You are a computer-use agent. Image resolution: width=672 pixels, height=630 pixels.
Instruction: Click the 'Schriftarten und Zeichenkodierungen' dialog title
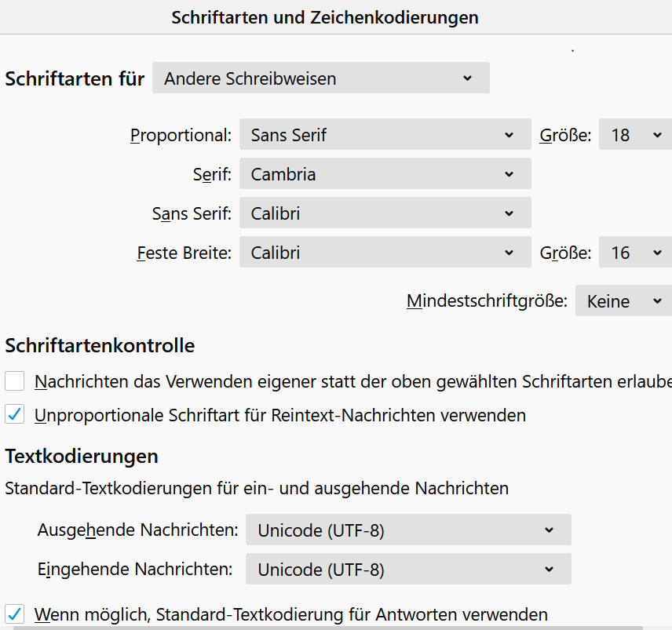pyautogui.click(x=325, y=17)
